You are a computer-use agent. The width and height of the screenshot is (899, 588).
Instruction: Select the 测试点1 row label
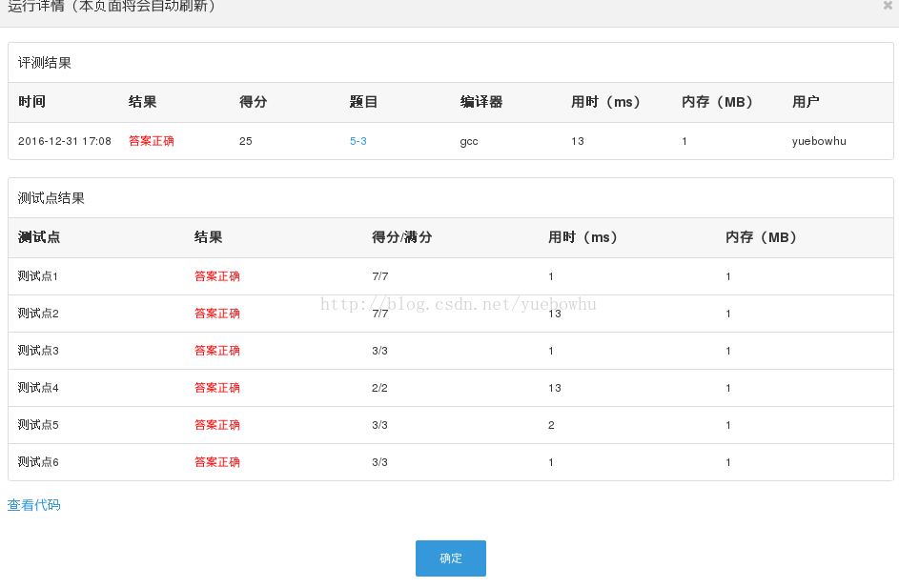tap(38, 276)
